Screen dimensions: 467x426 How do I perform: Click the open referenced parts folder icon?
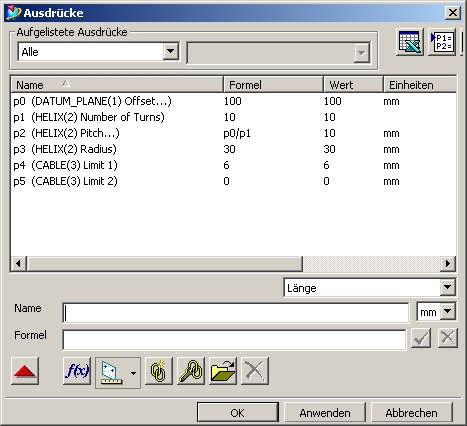[223, 371]
